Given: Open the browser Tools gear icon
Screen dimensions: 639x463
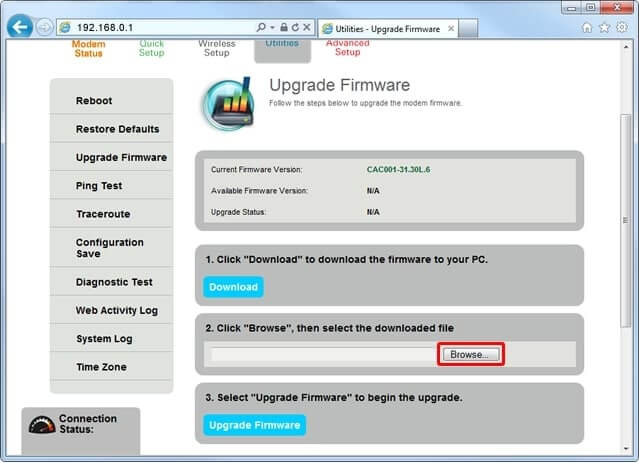Looking at the screenshot, I should [622, 27].
